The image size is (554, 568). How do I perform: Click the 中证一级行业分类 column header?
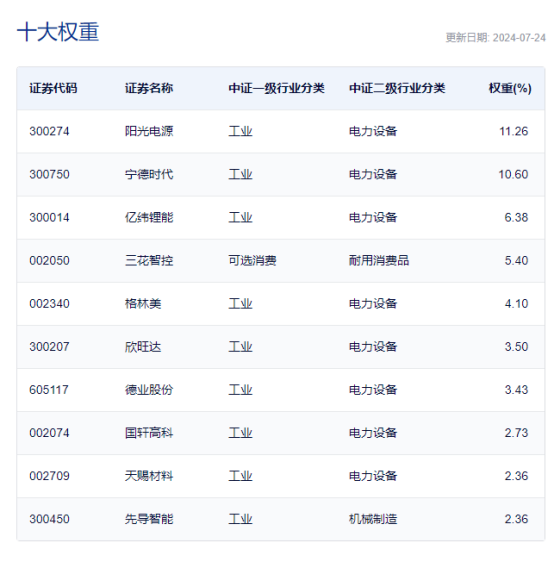coord(276,88)
